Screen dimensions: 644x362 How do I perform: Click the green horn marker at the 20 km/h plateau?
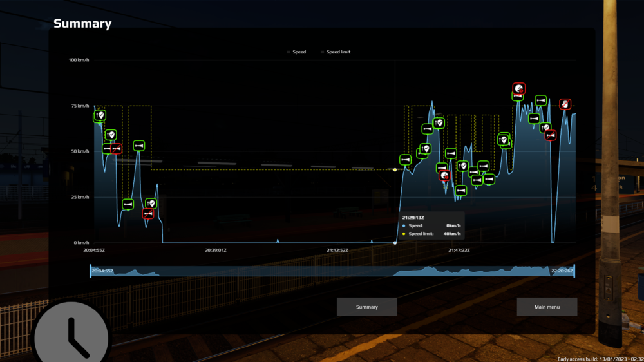pos(128,204)
